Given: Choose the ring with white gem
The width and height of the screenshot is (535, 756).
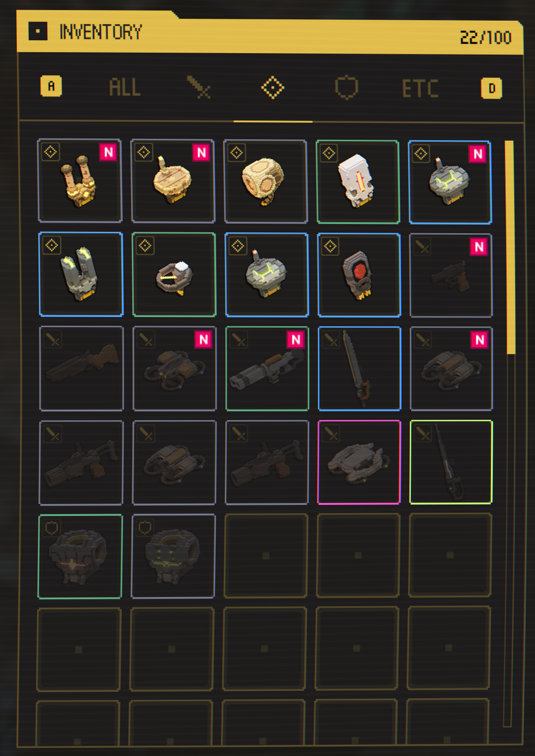Looking at the screenshot, I should (x=174, y=274).
